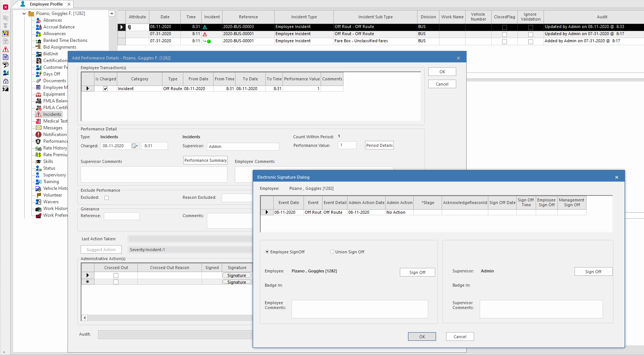Click the highlighted medal icon in left toolbar
This screenshot has width=644, height=355.
pyautogui.click(x=5, y=33)
